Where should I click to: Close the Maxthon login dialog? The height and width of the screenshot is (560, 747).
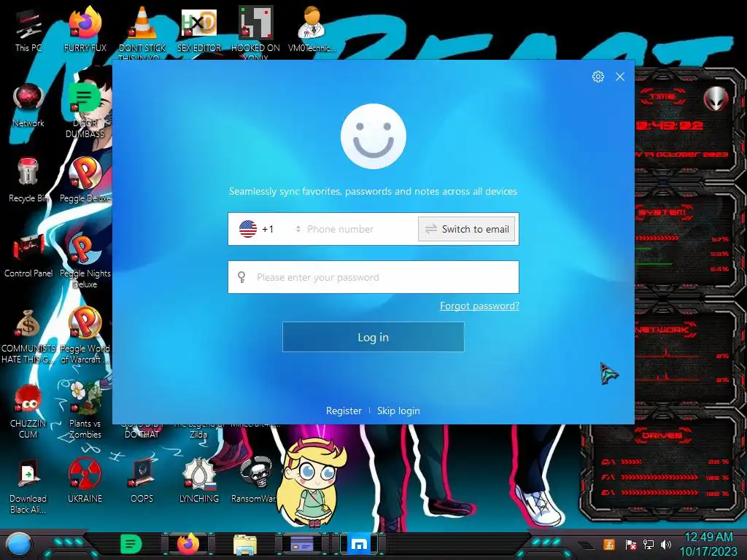point(620,77)
